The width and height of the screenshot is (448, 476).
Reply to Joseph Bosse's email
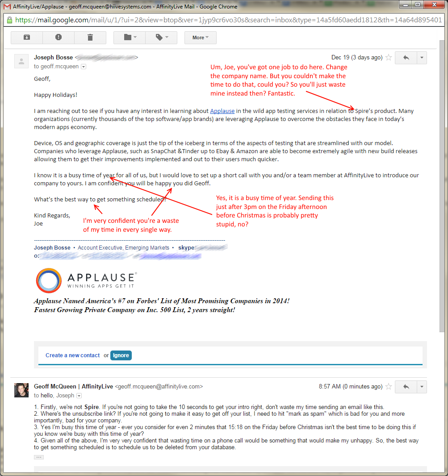406,58
